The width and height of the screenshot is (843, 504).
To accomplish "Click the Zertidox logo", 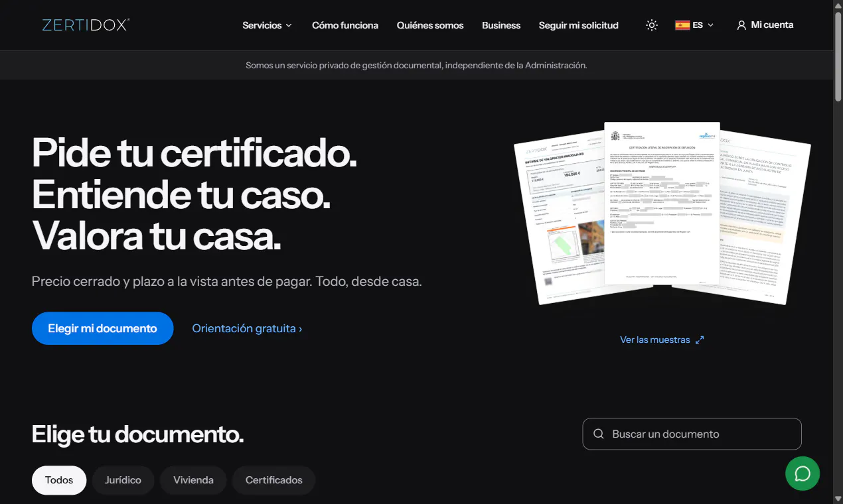I will click(86, 25).
